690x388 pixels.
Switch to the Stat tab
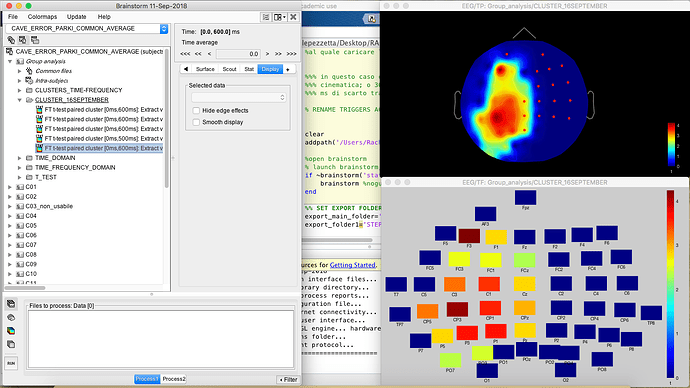click(x=249, y=69)
